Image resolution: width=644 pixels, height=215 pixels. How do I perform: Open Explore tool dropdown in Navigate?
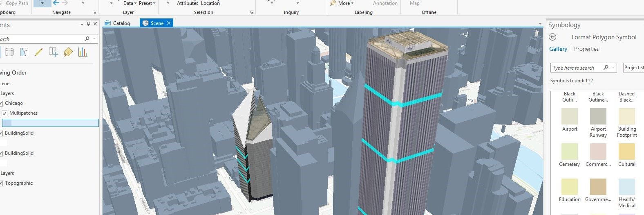pos(42,3)
